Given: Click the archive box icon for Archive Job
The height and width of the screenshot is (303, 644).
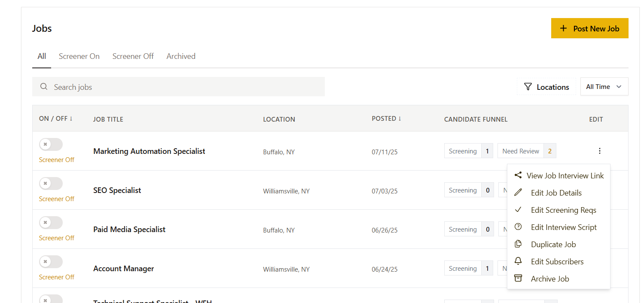Looking at the screenshot, I should (518, 279).
